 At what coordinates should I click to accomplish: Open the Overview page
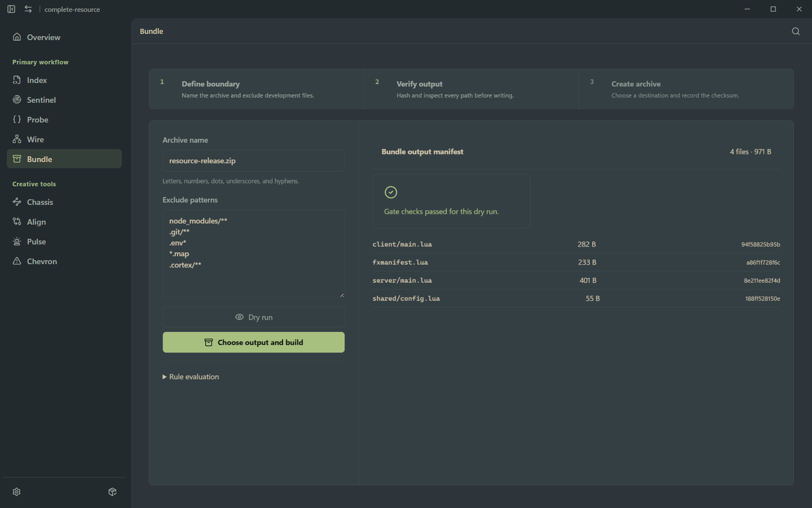pos(64,37)
